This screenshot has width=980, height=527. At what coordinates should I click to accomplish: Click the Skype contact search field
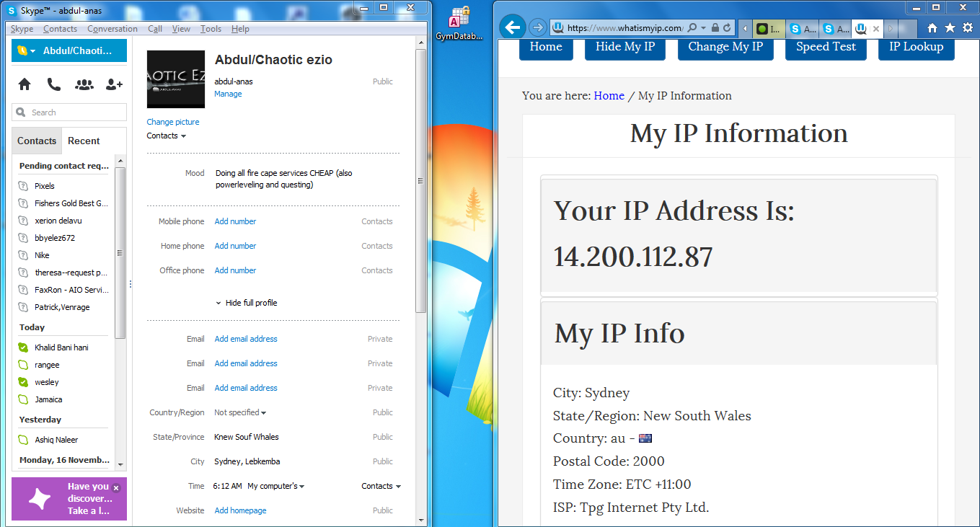69,112
